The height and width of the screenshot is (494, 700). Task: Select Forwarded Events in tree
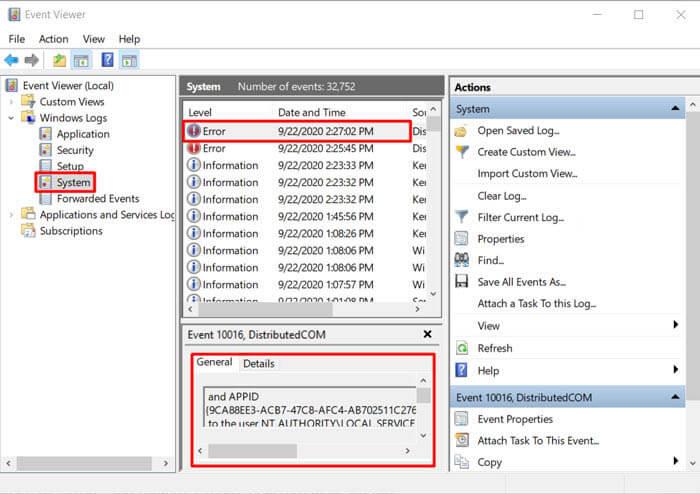pos(98,199)
